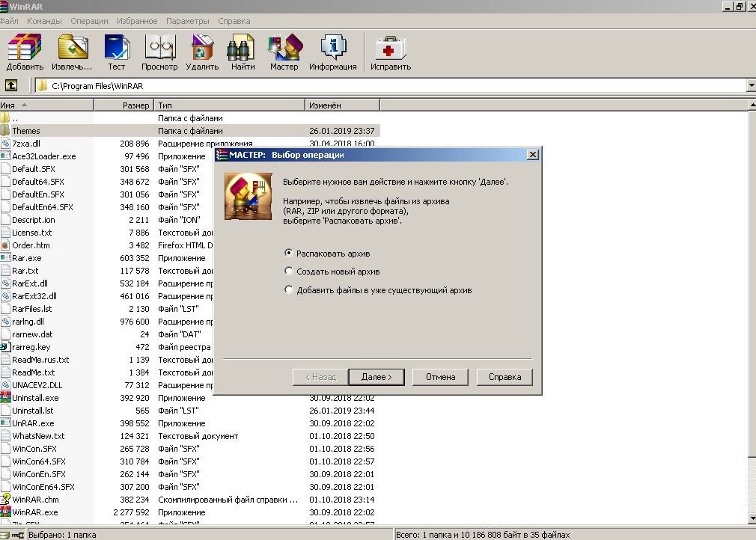The width and height of the screenshot is (756, 540).
Task: Click the UnRAR.exe file icon
Action: 5,423
